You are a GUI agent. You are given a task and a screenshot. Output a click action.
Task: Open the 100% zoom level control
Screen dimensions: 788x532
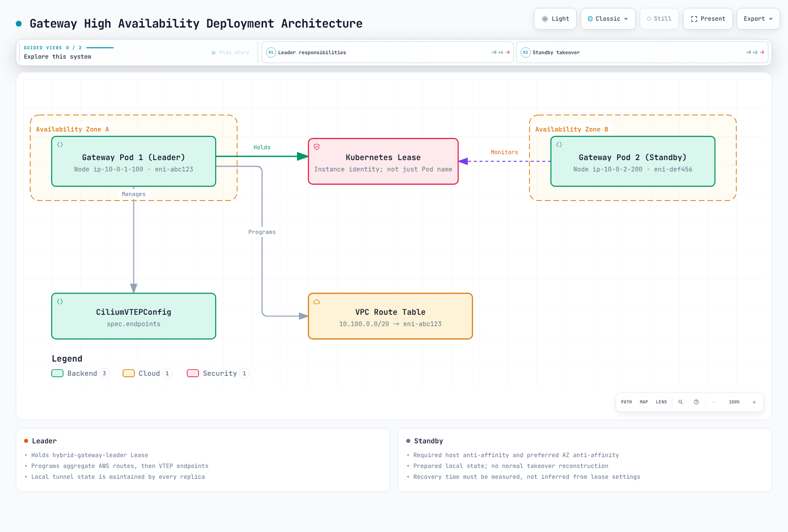[x=734, y=402]
